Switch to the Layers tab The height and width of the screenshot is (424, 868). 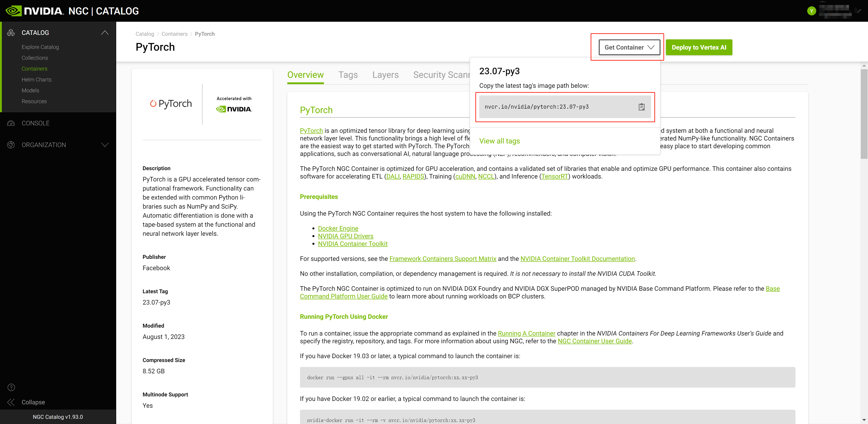coord(385,75)
